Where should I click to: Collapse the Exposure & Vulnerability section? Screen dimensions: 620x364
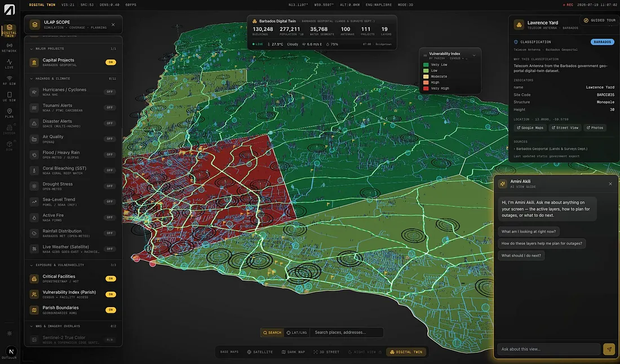coord(31,265)
